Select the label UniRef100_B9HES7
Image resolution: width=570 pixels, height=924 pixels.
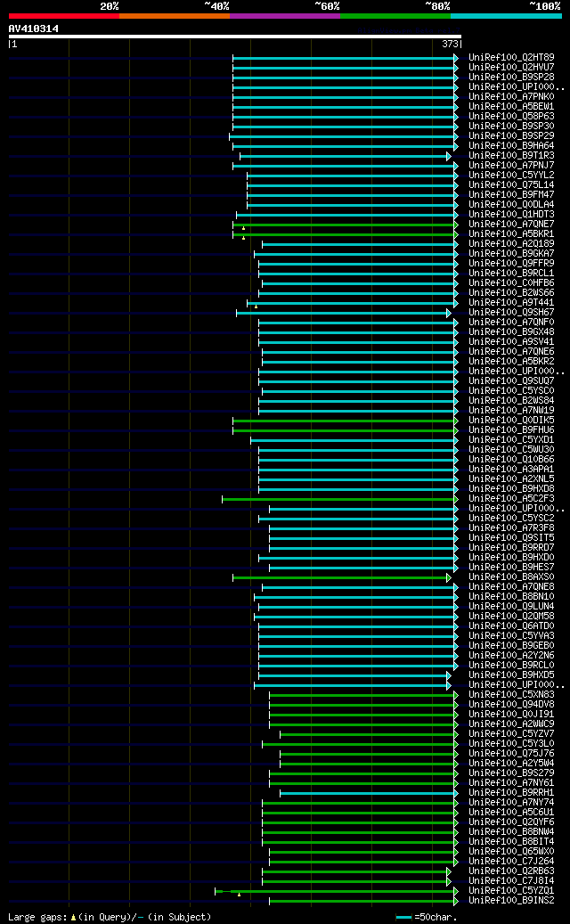511,568
